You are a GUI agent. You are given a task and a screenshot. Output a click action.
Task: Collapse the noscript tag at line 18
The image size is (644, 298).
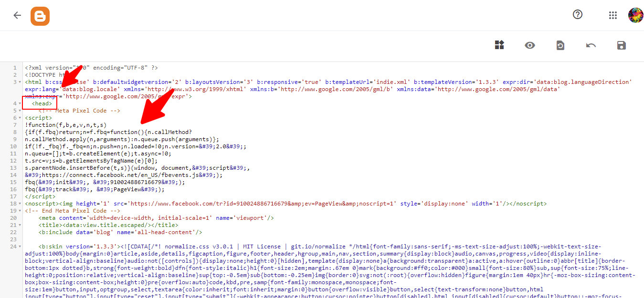tap(20, 204)
